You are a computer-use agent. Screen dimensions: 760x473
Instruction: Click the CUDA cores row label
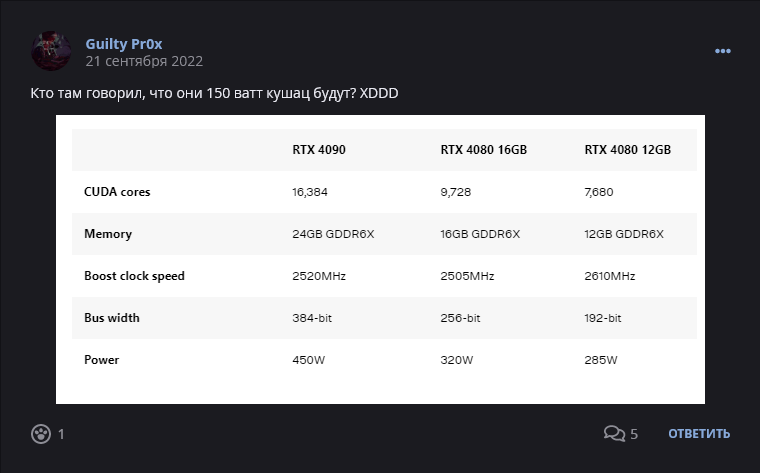117,192
